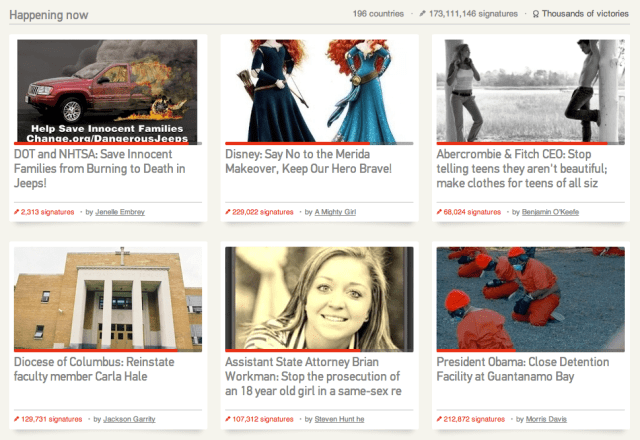The height and width of the screenshot is (440, 640).
Task: Click the pen icon beside 173,111,146 signatures
Action: pos(422,14)
